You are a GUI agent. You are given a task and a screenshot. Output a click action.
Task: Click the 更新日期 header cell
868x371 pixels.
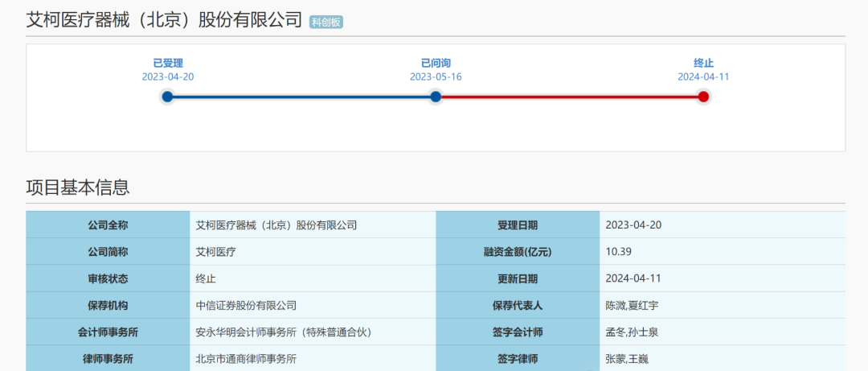(x=518, y=278)
